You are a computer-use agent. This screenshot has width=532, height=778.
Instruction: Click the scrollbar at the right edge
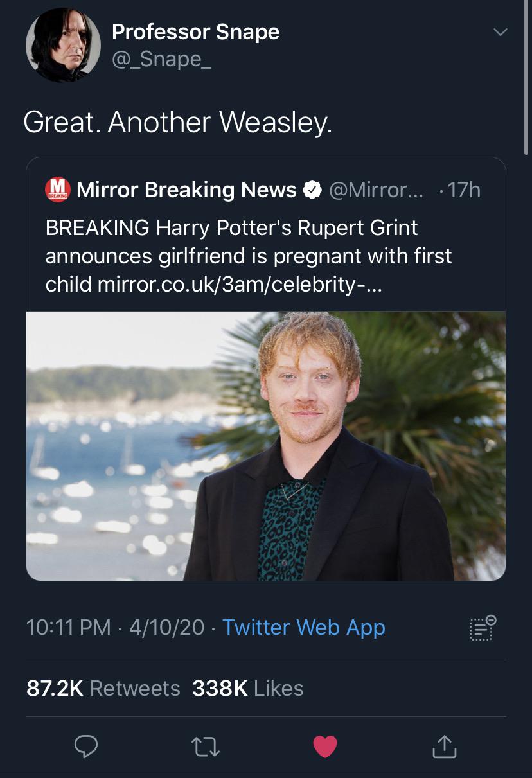tap(527, 77)
